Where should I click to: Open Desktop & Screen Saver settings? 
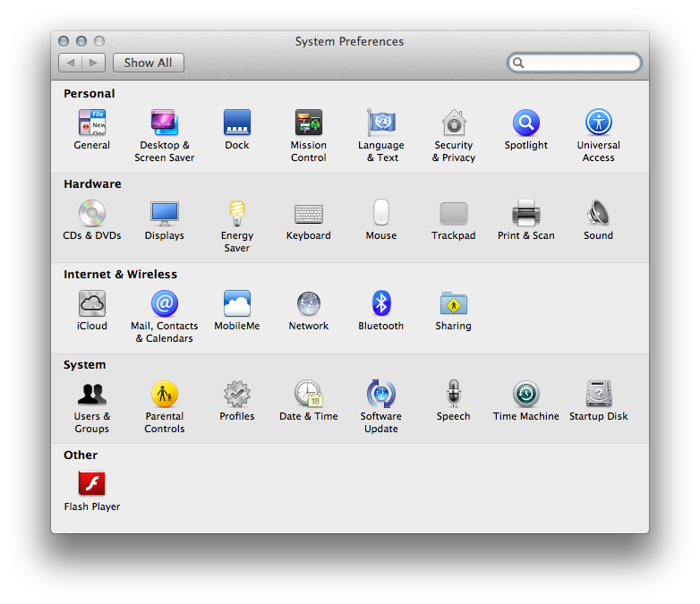click(164, 123)
